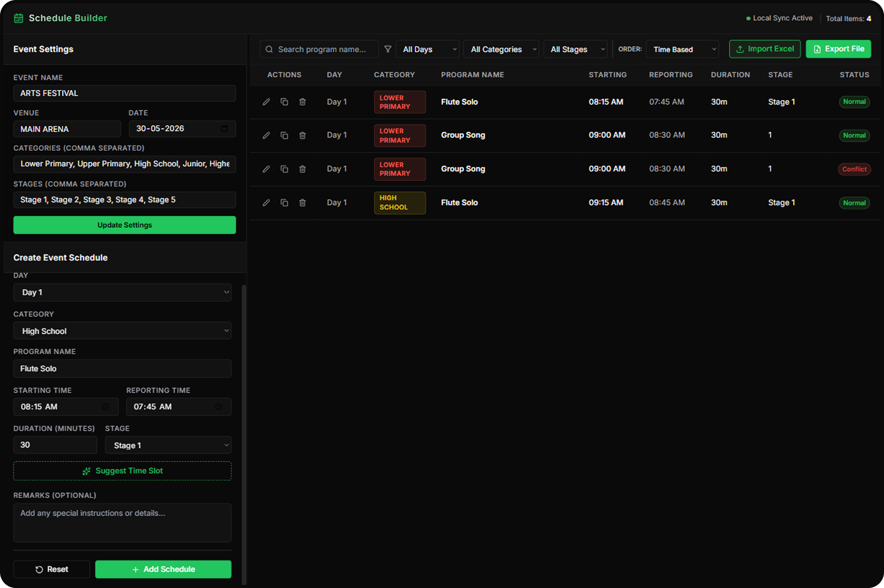
Task: Click the Import Excel button
Action: [765, 49]
